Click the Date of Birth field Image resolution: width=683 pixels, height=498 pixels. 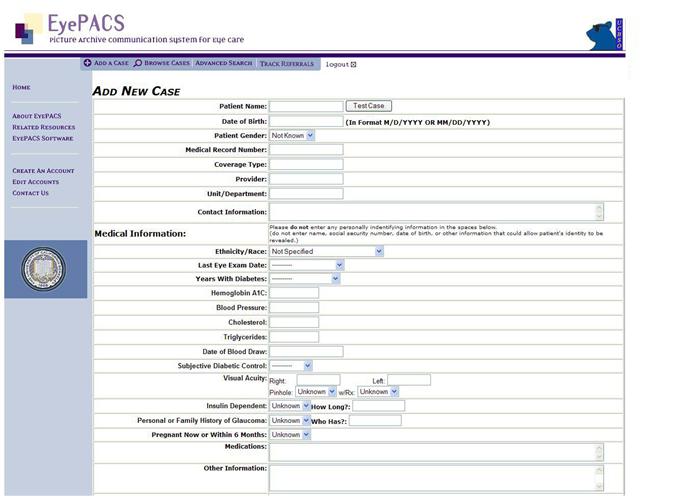pos(306,121)
